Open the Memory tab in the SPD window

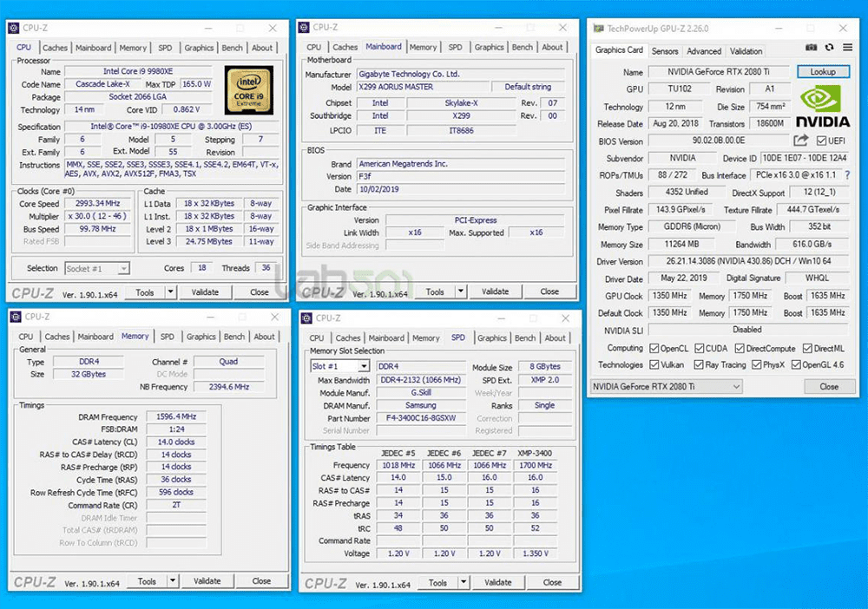tap(425, 338)
